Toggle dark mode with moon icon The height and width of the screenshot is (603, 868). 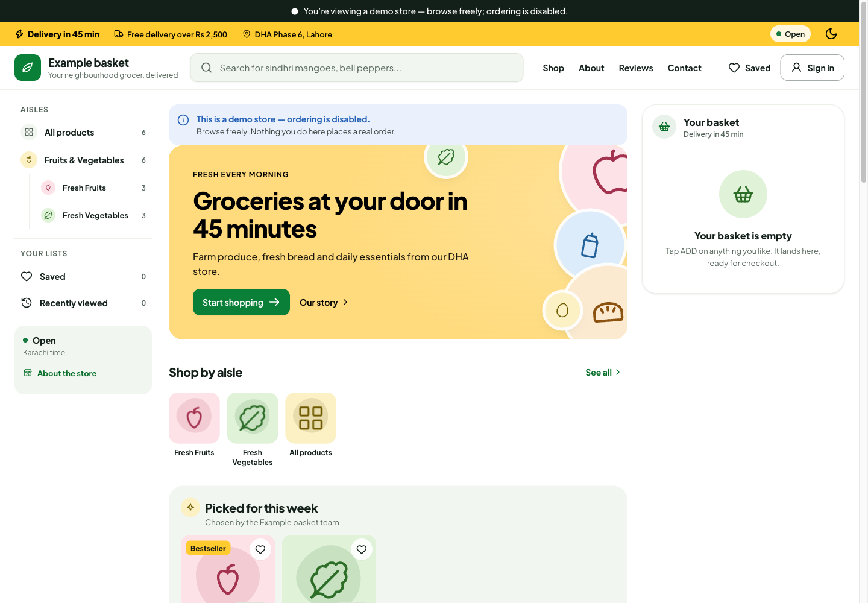pyautogui.click(x=831, y=34)
